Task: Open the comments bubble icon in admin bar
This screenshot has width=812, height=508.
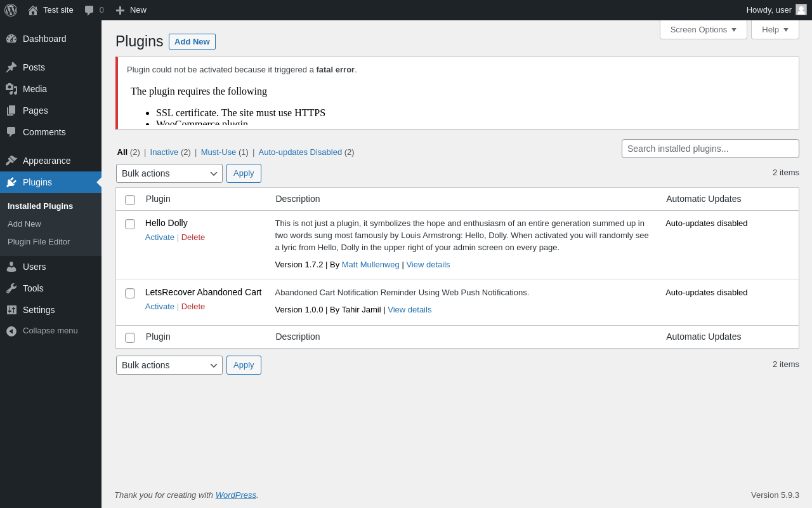Action: point(89,10)
